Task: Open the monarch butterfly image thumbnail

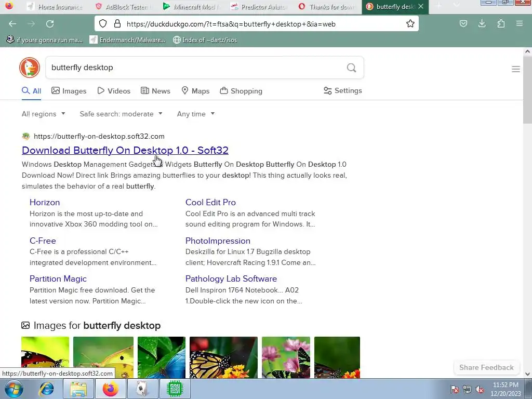Action: coord(223,357)
